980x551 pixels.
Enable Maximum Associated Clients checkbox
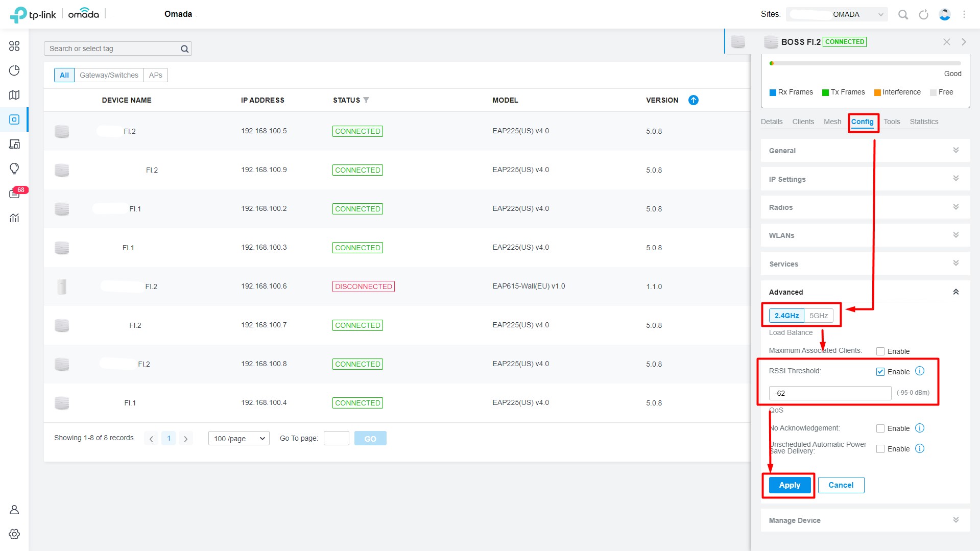click(x=880, y=351)
